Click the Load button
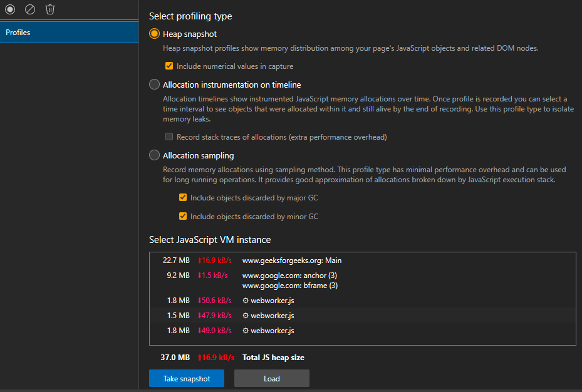Viewport: 582px width, 392px height. click(x=271, y=378)
